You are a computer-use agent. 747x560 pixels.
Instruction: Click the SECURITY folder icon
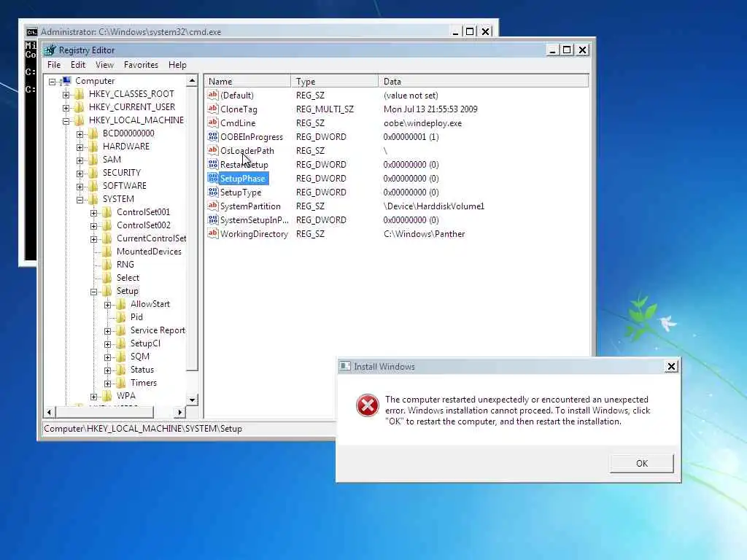(x=93, y=173)
